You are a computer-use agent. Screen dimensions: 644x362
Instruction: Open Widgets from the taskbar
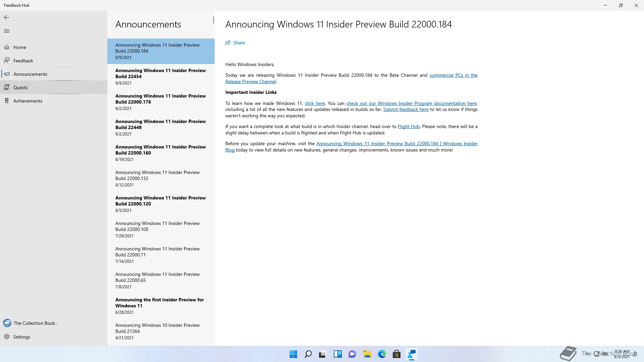tap(337, 354)
